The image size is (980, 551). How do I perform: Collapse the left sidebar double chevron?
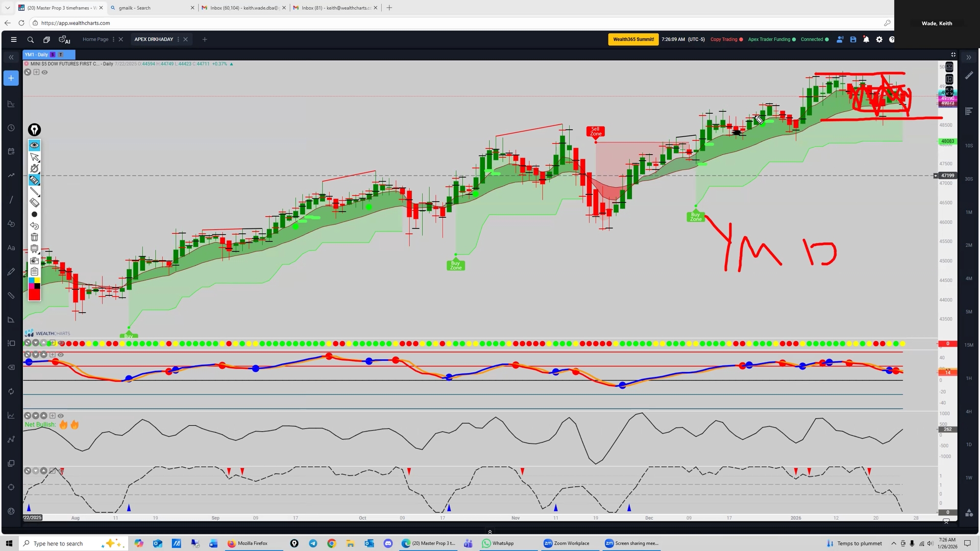[x=11, y=57]
